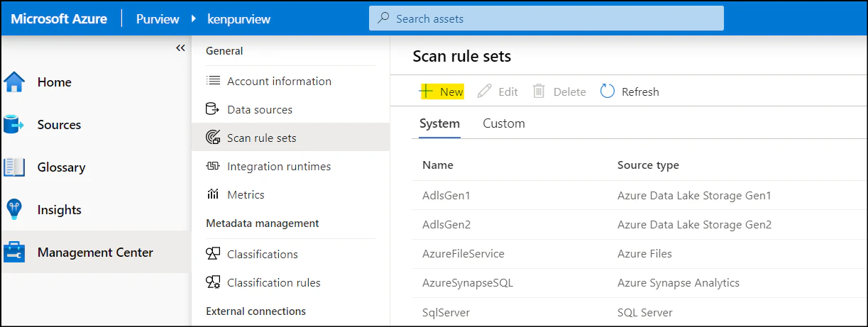
Task: Click the Data sources cylinder icon
Action: point(212,109)
